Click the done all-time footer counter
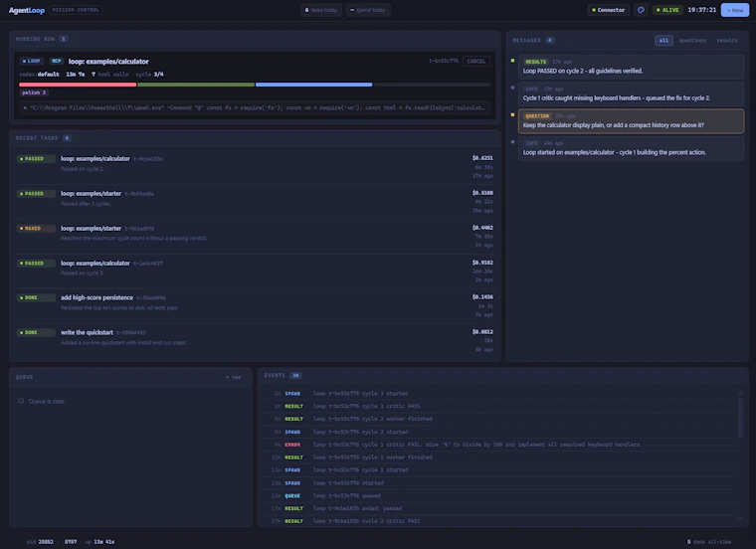Image resolution: width=756 pixels, height=549 pixels. (708, 542)
